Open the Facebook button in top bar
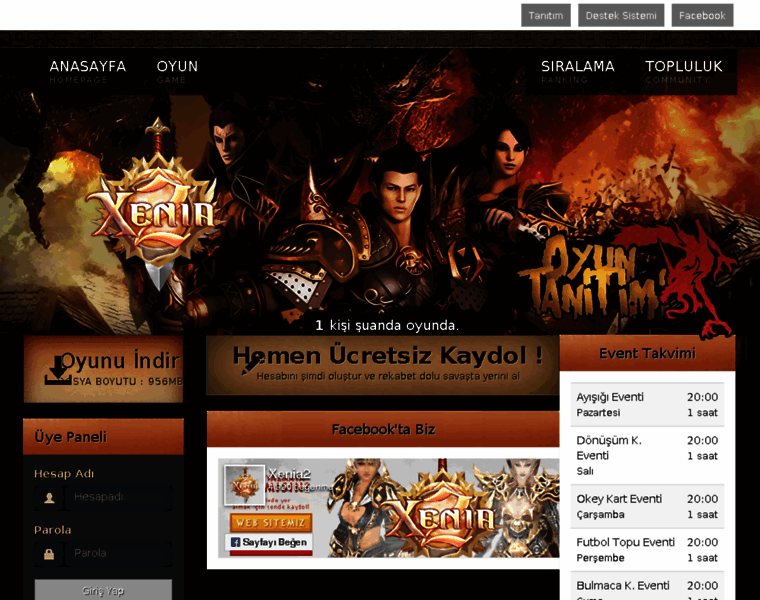The width and height of the screenshot is (760, 600). tap(702, 16)
